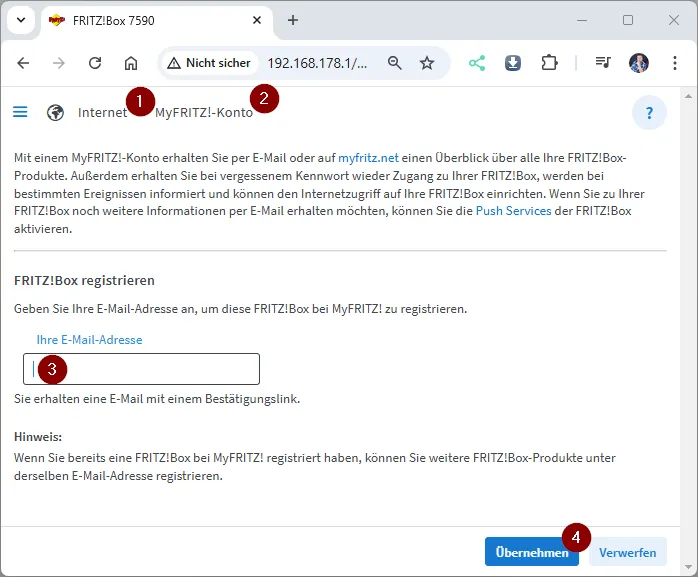Open the zoom magnifier icon in address bar
Viewport: 698px width, 577px height.
coord(395,63)
